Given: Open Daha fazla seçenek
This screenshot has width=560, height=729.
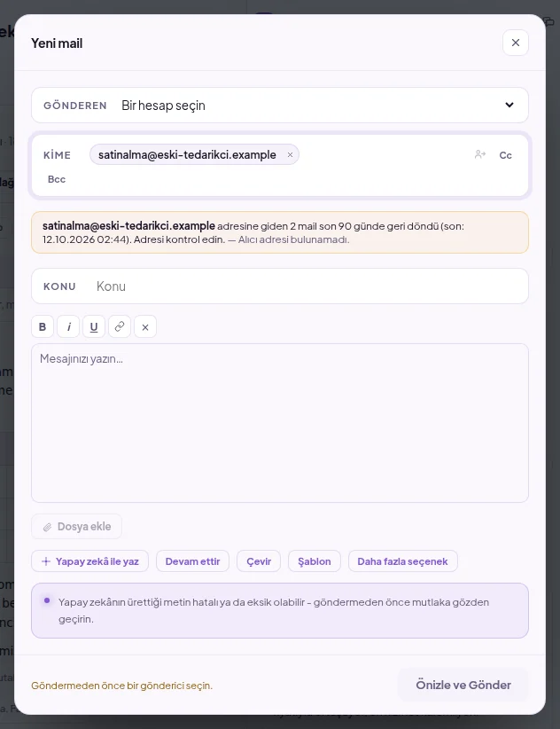Looking at the screenshot, I should (x=402, y=561).
